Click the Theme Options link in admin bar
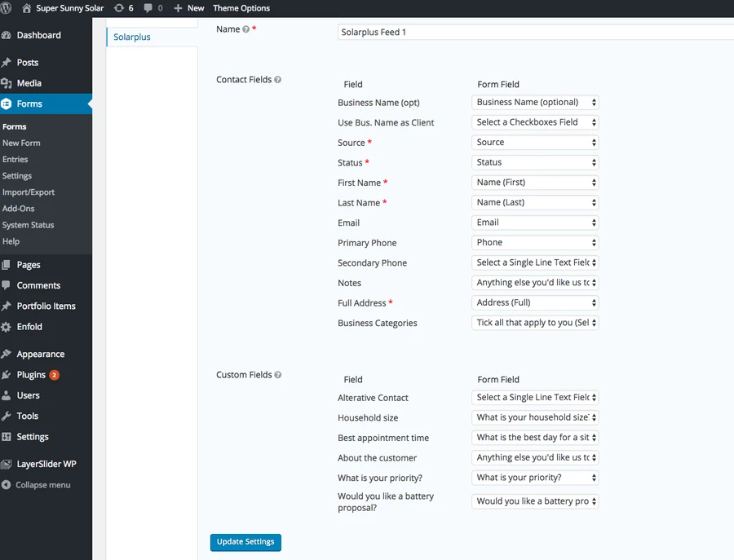The height and width of the screenshot is (560, 734). tap(241, 8)
